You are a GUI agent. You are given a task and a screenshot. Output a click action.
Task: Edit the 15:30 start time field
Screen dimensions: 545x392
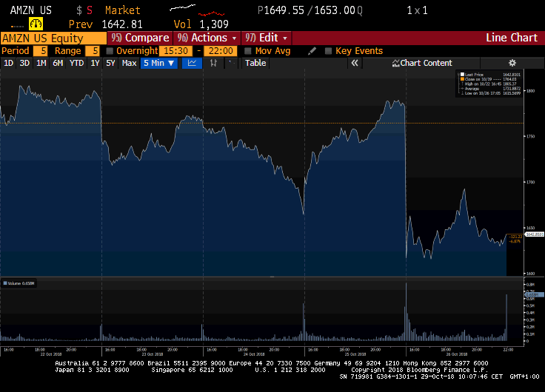pyautogui.click(x=176, y=51)
